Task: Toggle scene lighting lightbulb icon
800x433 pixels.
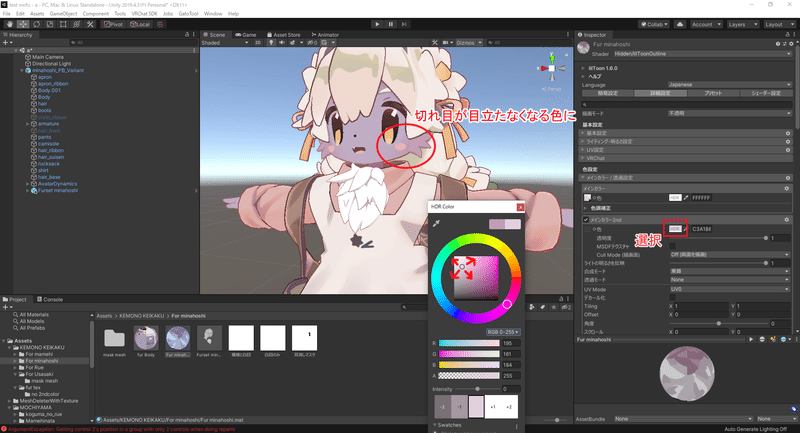Action: (x=271, y=43)
